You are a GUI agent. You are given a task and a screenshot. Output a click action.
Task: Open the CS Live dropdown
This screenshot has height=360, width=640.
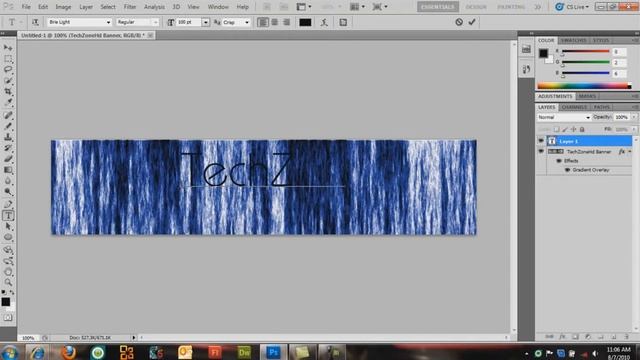pyautogui.click(x=573, y=7)
